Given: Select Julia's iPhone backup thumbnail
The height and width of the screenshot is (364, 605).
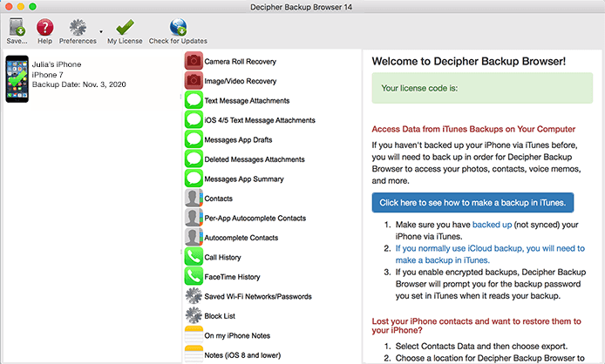Looking at the screenshot, I should [17, 79].
